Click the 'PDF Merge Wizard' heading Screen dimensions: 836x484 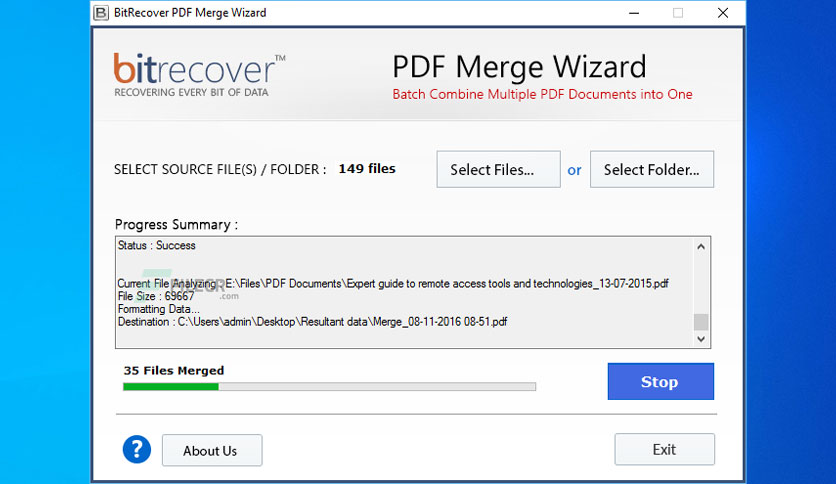519,67
